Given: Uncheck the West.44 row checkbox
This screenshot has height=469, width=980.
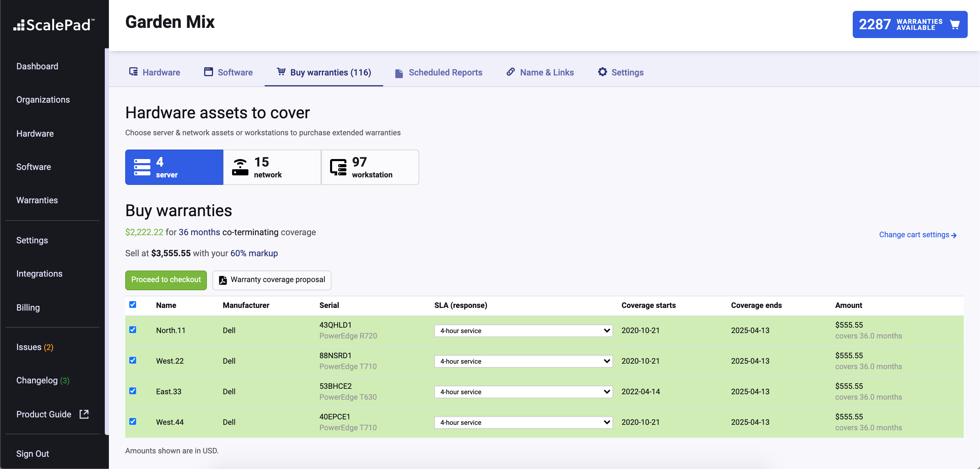Looking at the screenshot, I should pos(133,421).
